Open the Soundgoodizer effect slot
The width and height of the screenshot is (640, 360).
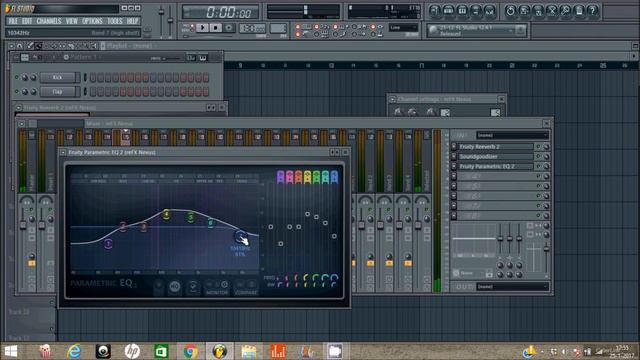(x=496, y=156)
